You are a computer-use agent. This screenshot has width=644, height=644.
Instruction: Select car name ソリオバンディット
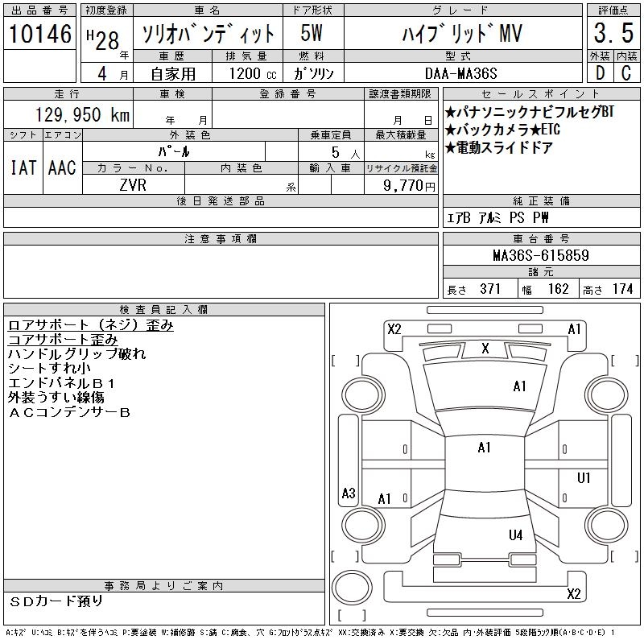[x=208, y=34]
